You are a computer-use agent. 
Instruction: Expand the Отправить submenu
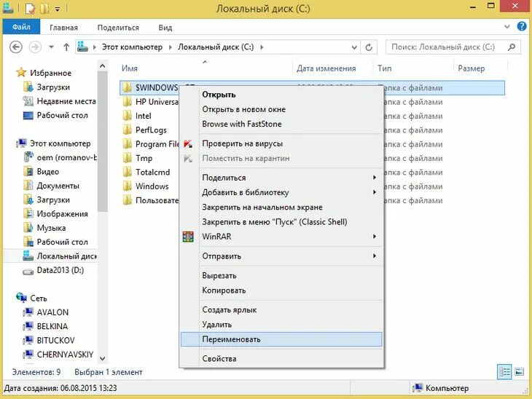point(375,256)
